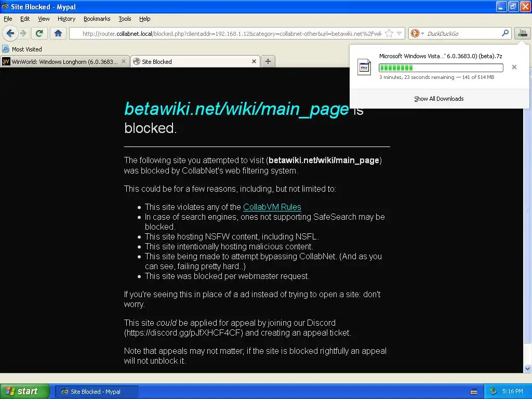
Task: Click the keyboard icon in system tray
Action: coord(474,392)
